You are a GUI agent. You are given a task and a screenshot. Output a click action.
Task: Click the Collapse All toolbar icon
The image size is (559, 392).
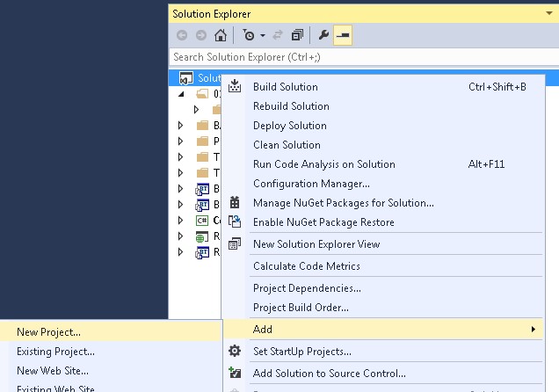pos(297,36)
